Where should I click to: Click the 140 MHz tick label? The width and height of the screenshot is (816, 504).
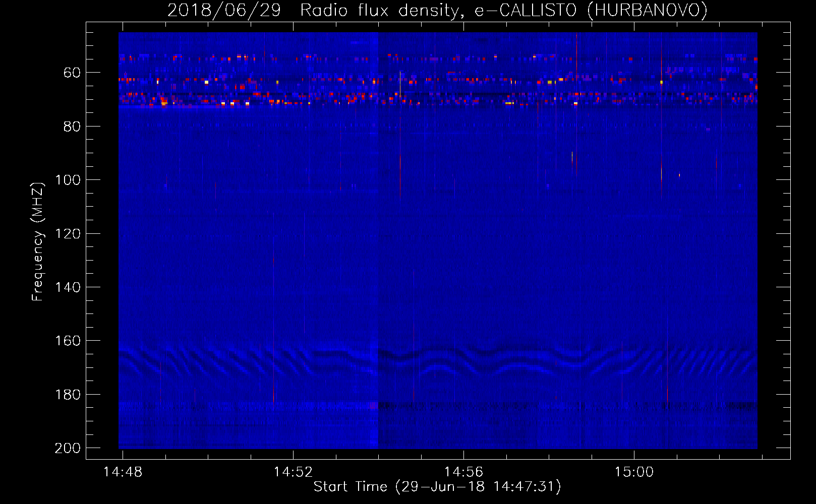[x=68, y=287]
